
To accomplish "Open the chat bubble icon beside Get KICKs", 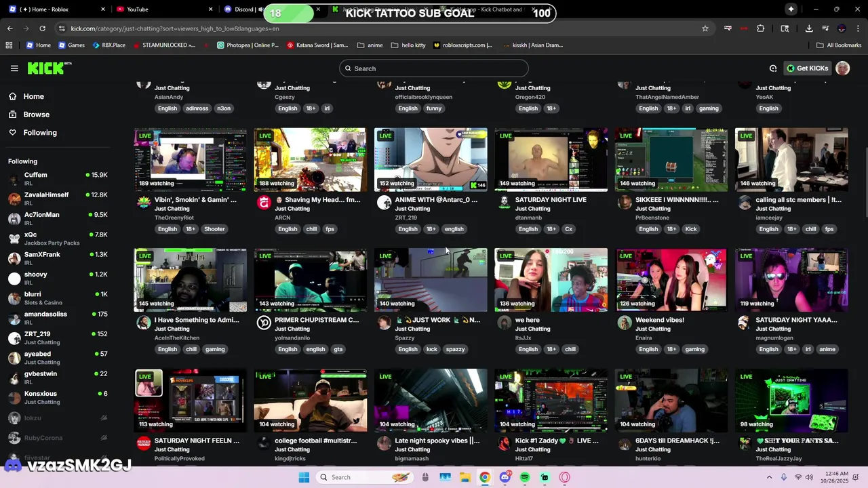I will [773, 68].
